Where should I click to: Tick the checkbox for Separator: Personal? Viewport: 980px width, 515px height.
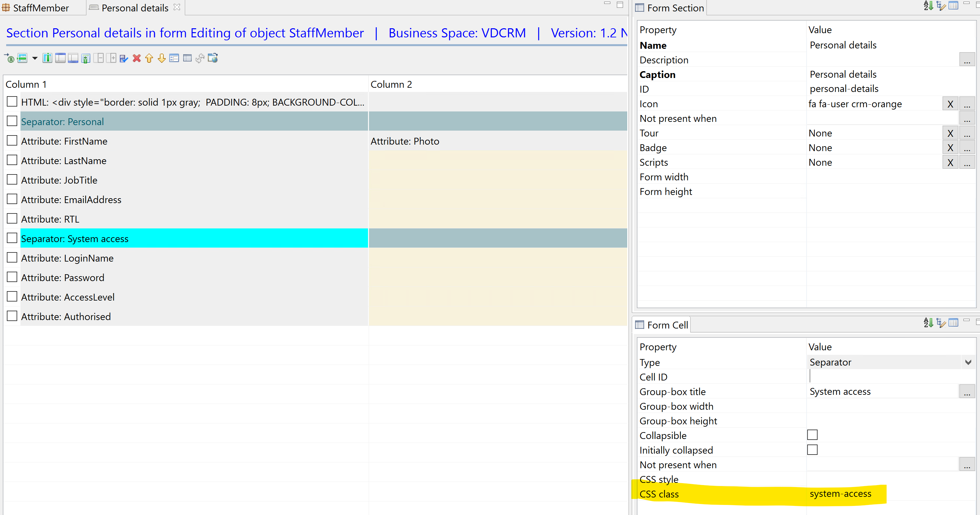[12, 122]
